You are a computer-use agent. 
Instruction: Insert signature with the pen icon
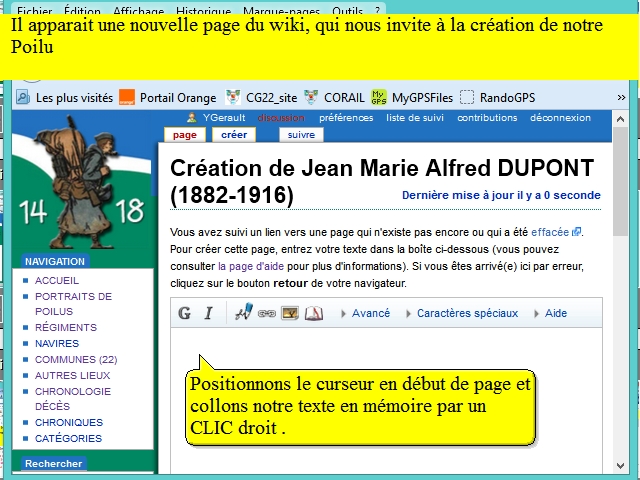point(243,313)
